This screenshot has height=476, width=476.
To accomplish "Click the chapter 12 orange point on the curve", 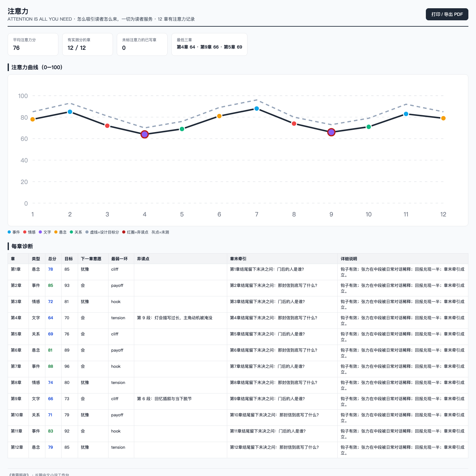I will [443, 118].
